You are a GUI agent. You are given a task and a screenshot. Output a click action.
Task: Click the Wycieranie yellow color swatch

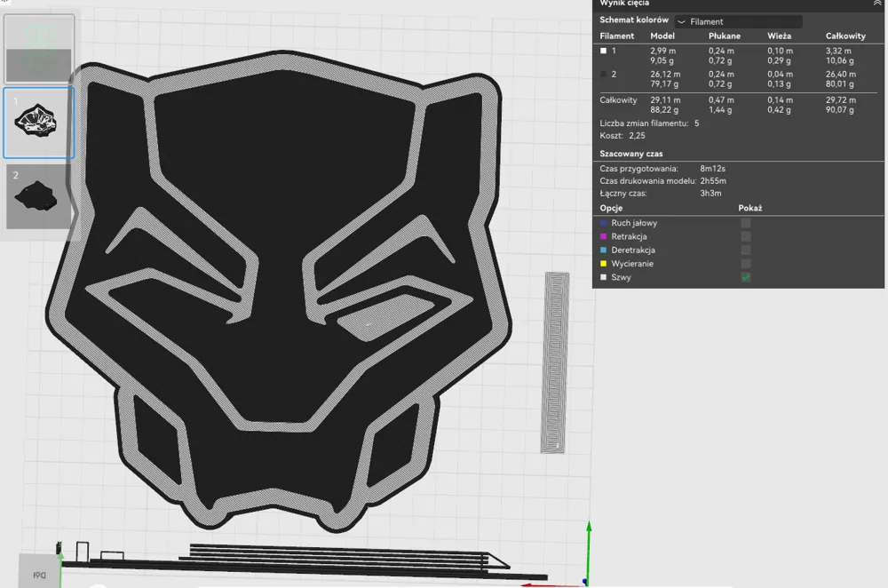tap(605, 263)
